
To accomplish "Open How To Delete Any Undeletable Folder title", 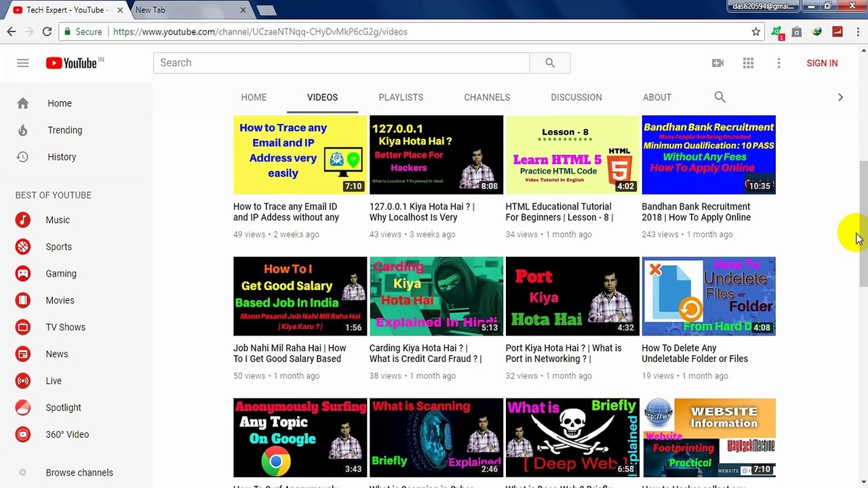I will [x=695, y=353].
